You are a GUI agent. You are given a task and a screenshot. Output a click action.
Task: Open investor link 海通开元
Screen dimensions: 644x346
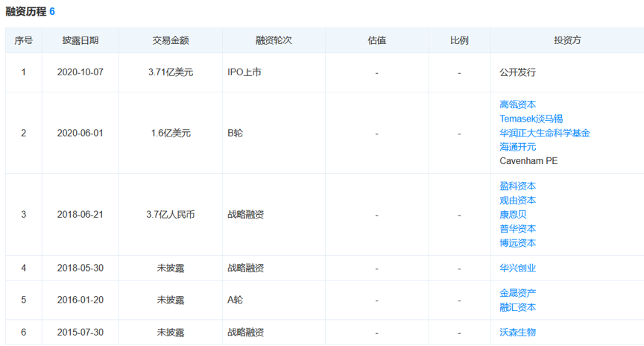tap(517, 147)
